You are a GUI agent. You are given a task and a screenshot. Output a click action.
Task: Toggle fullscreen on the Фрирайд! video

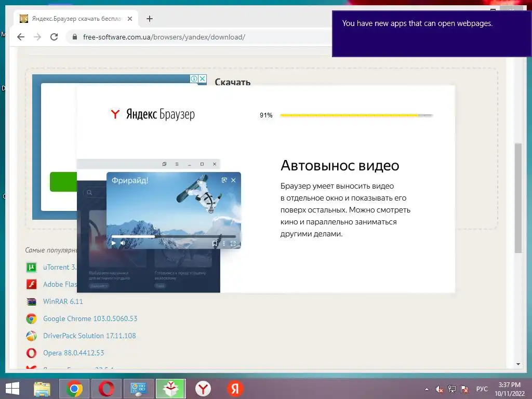233,243
